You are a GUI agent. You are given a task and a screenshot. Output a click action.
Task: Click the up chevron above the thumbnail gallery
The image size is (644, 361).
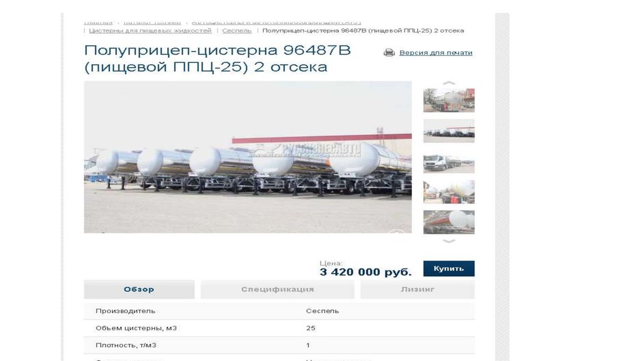[x=449, y=83]
